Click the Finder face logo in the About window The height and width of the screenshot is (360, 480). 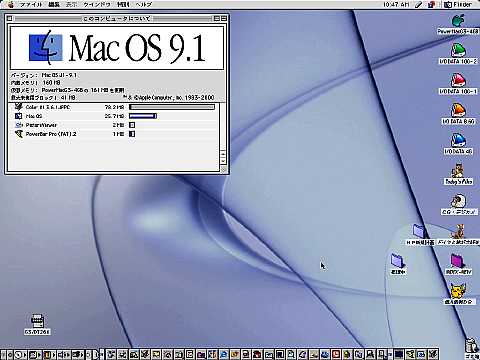pos(46,48)
